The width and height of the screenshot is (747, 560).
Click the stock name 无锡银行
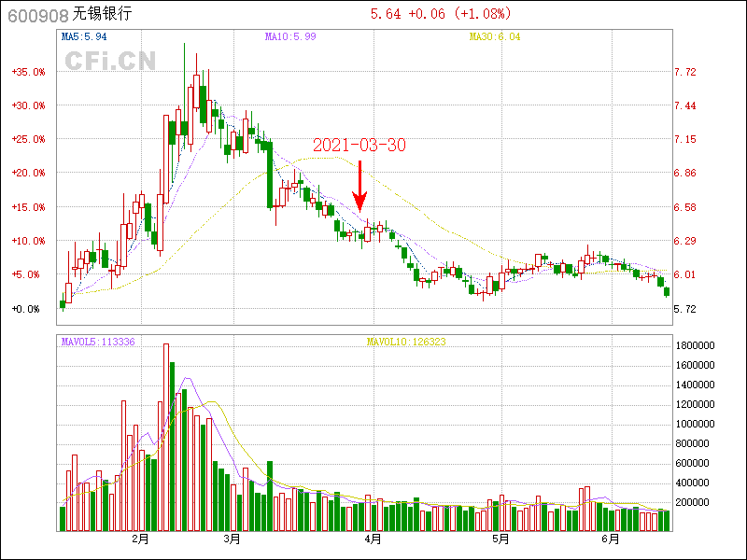pos(102,14)
